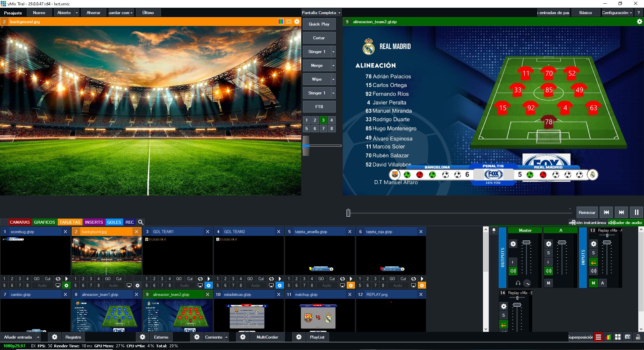Click Nuevo button in top bar
The height and width of the screenshot is (350, 644).
(x=39, y=13)
